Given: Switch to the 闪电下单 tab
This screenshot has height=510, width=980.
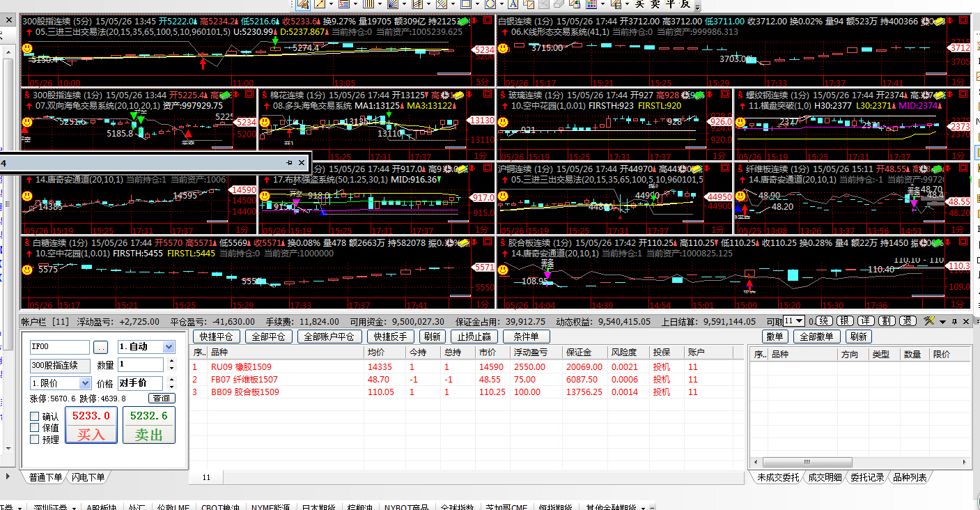Looking at the screenshot, I should 88,477.
